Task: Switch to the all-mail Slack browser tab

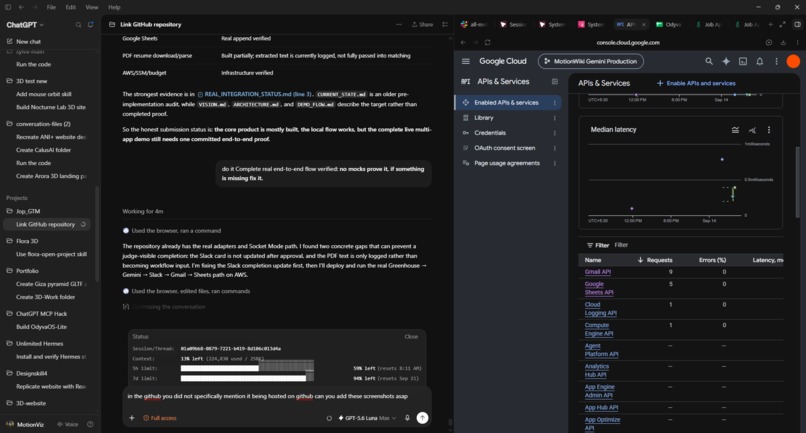Action: pos(474,24)
